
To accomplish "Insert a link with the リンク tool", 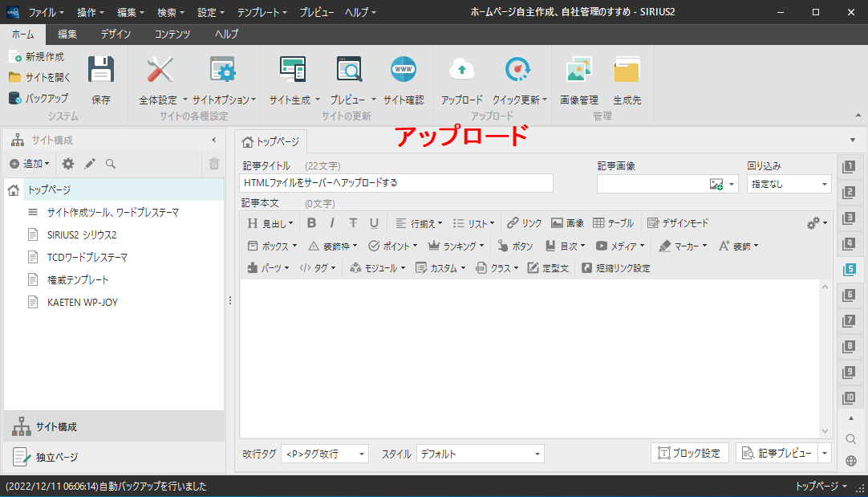I will pos(524,223).
